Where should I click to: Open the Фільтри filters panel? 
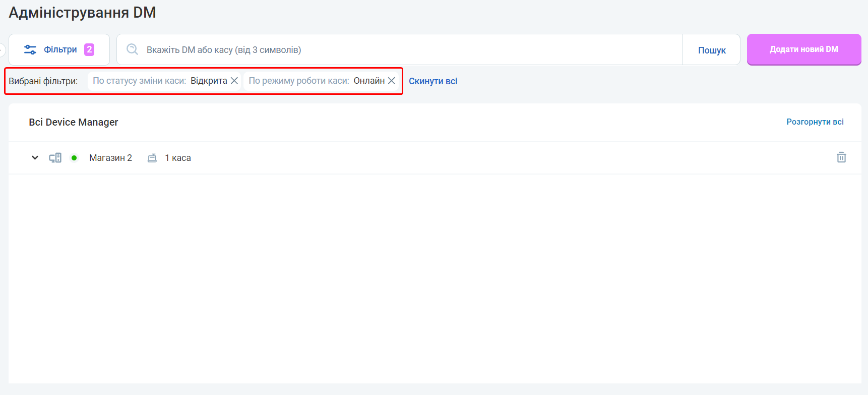(x=59, y=49)
